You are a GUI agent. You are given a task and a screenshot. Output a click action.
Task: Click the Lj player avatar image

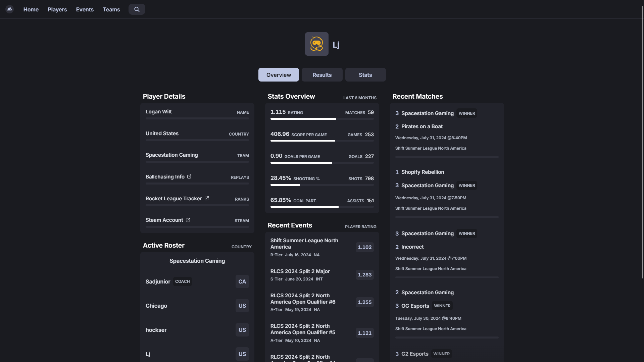click(316, 44)
